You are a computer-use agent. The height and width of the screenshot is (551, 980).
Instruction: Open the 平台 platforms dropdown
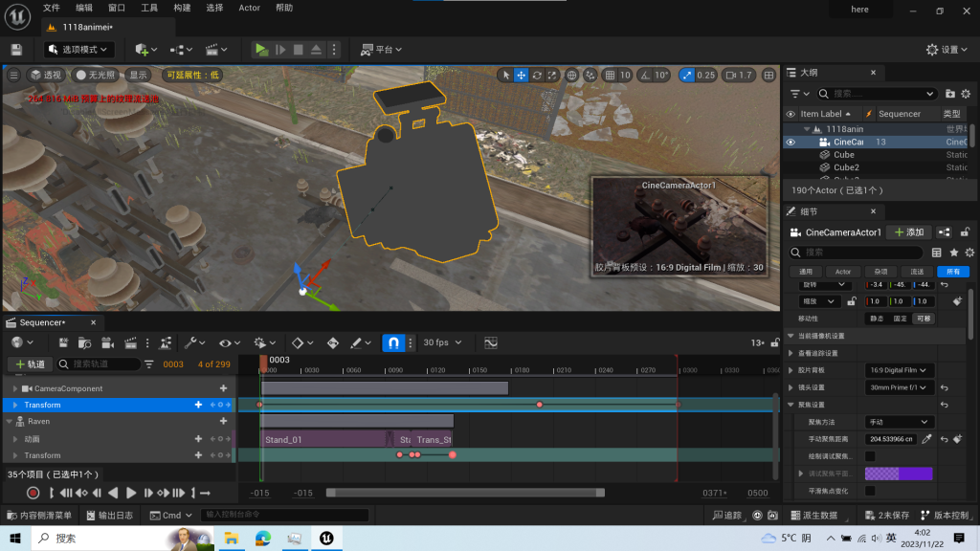(x=381, y=50)
